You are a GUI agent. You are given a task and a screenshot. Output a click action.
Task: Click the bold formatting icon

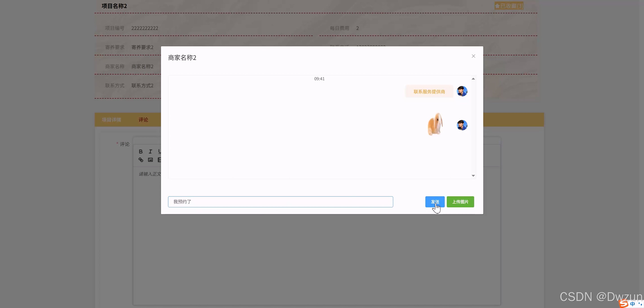point(141,151)
